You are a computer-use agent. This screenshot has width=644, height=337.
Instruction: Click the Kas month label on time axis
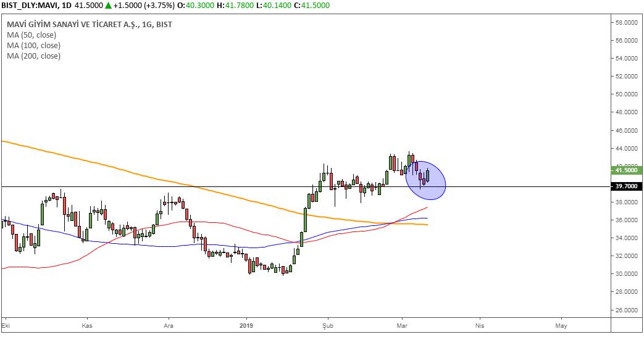(x=86, y=325)
